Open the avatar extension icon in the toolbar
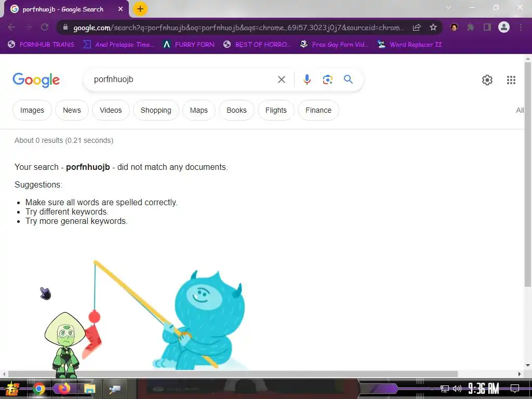 coord(454,27)
